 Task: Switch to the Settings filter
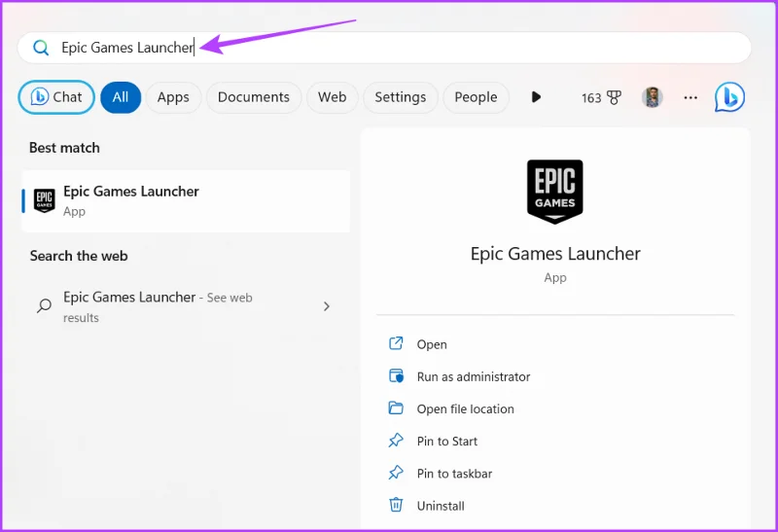click(x=400, y=97)
